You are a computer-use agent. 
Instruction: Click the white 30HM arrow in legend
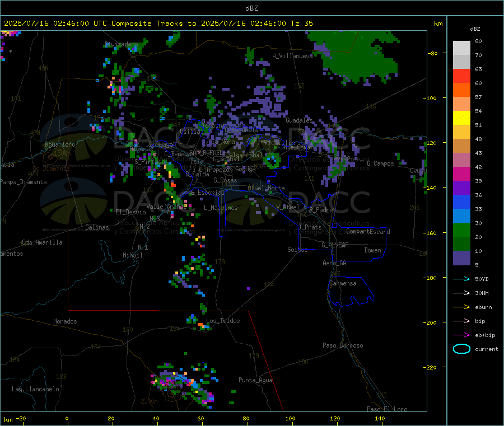point(461,293)
